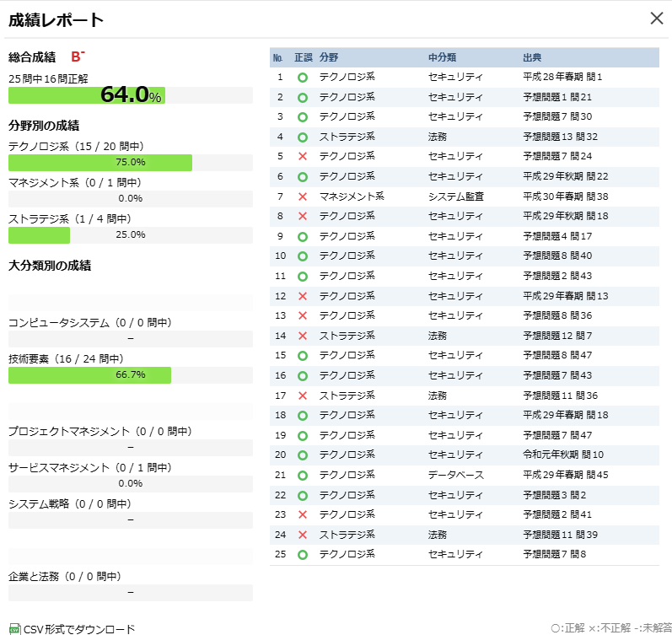Click 企業と法務 (0 / 0 問中) label
672x635 pixels.
[65, 576]
